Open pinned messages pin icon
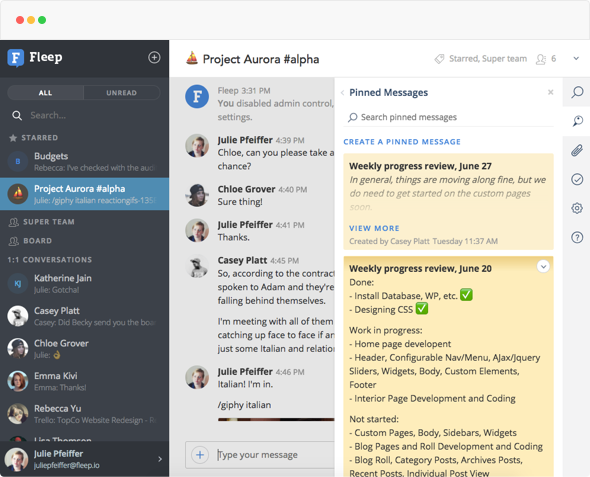The image size is (590, 477). pyautogui.click(x=577, y=121)
